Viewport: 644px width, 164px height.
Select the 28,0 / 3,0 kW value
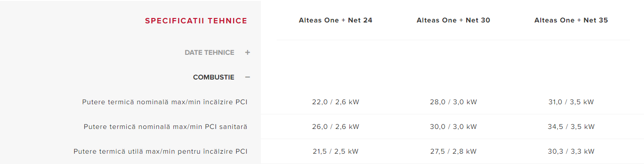tap(454, 102)
